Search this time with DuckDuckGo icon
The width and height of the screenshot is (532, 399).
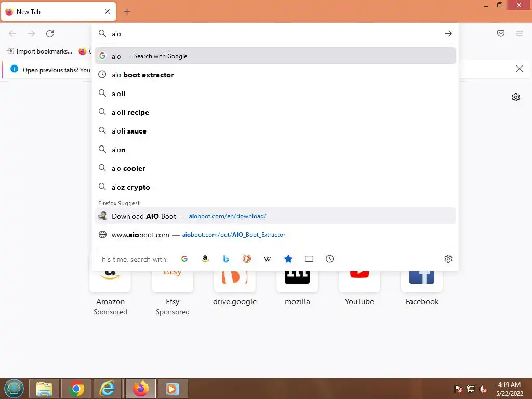247,259
